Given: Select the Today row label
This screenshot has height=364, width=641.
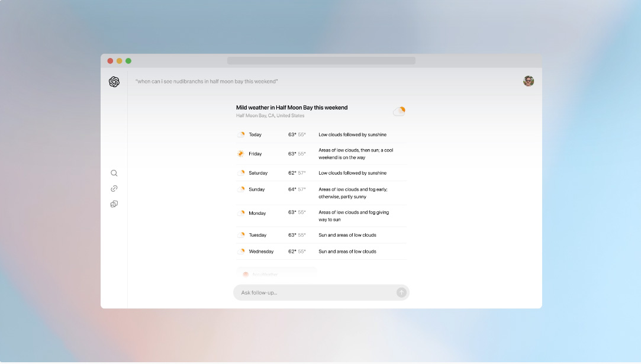Looking at the screenshot, I should click(255, 134).
